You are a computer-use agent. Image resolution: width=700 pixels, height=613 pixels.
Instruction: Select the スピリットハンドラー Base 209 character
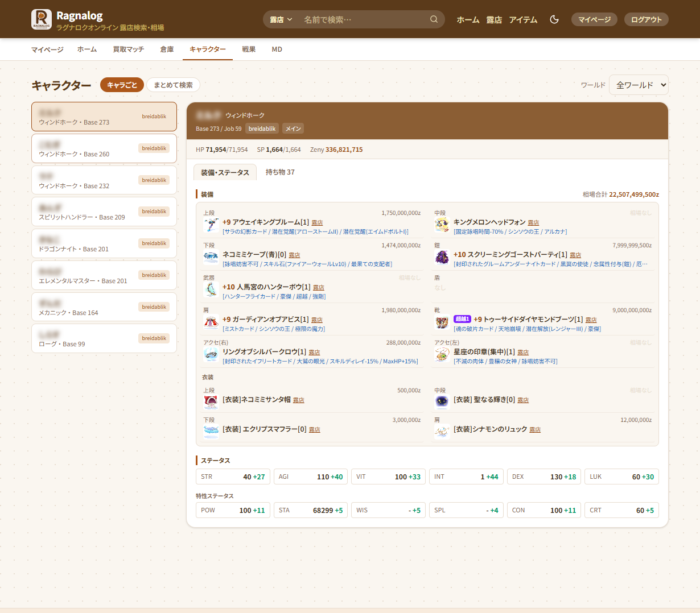(104, 212)
